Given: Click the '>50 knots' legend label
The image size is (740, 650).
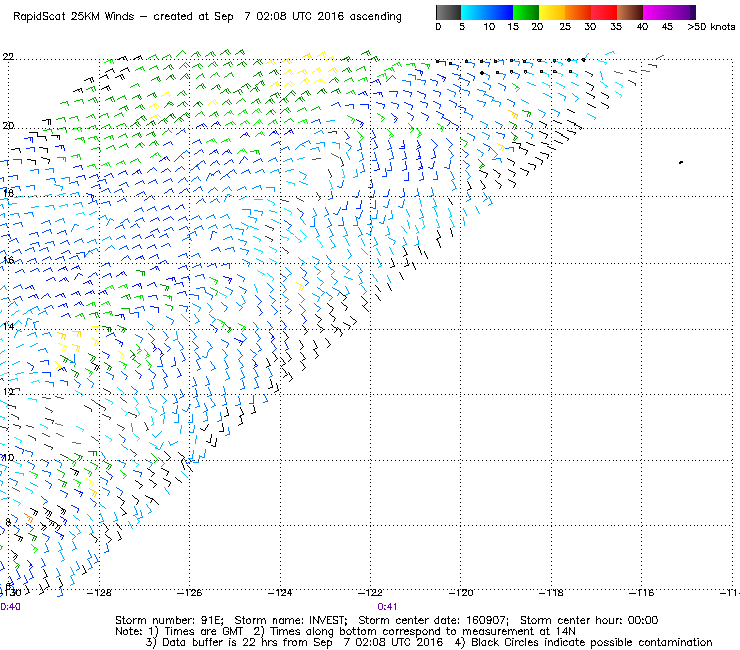Looking at the screenshot, I should click(711, 27).
